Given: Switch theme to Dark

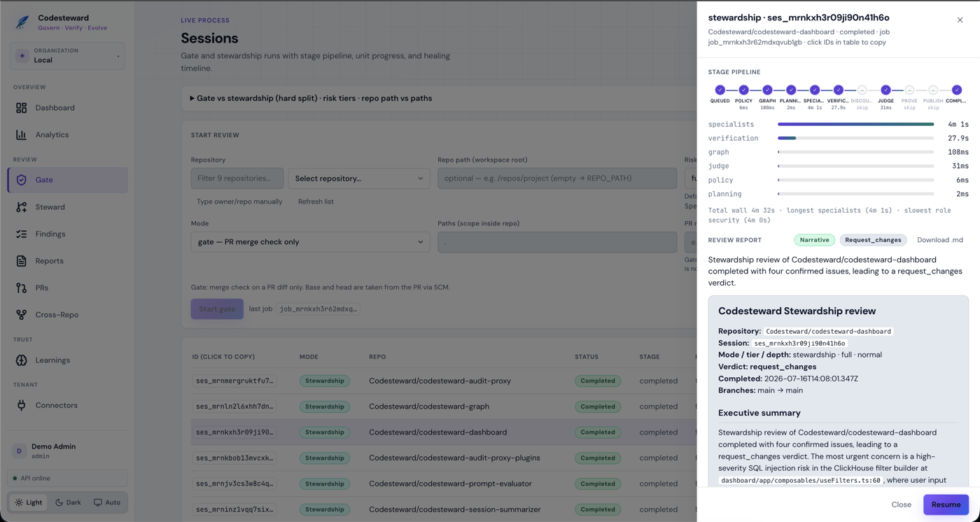Looking at the screenshot, I should coord(69,502).
